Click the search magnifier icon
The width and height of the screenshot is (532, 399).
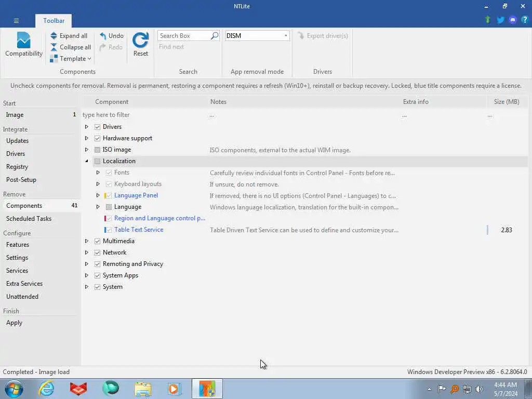pyautogui.click(x=215, y=36)
